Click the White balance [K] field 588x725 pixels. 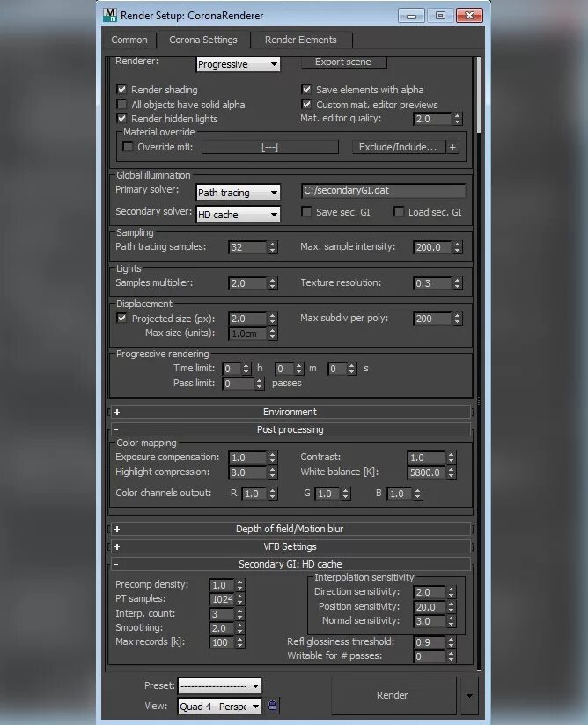click(x=426, y=472)
